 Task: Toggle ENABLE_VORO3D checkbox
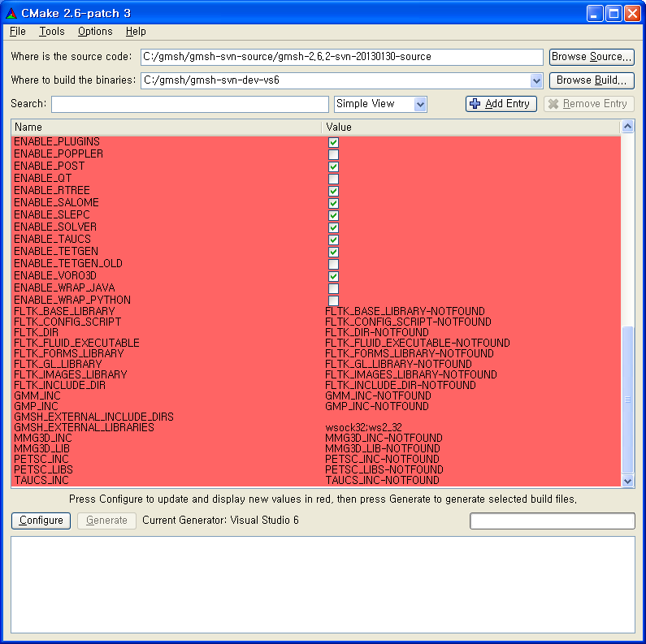[x=333, y=276]
